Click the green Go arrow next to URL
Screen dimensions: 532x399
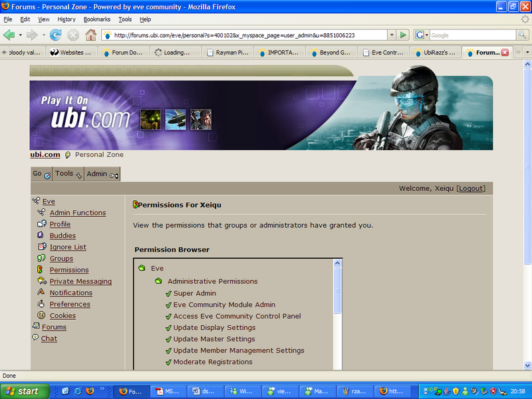[x=403, y=35]
